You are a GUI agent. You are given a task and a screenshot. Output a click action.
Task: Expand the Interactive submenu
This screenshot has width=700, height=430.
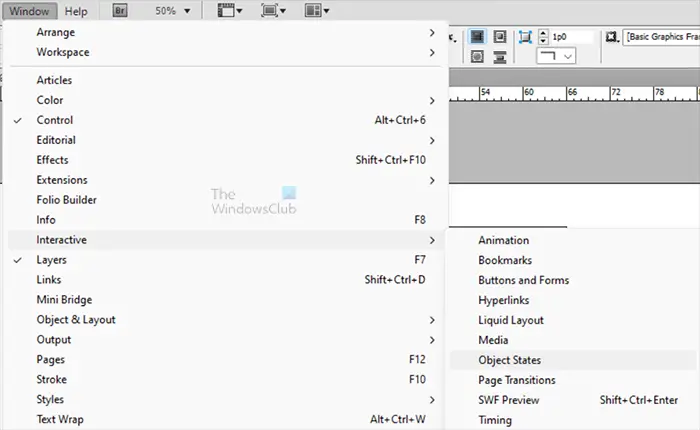[226, 240]
